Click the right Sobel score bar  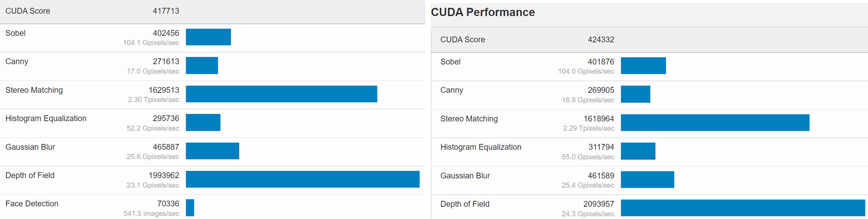[x=643, y=65]
